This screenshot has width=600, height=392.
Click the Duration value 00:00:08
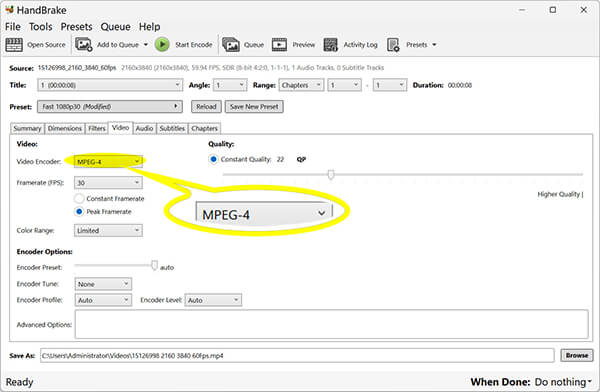point(460,85)
